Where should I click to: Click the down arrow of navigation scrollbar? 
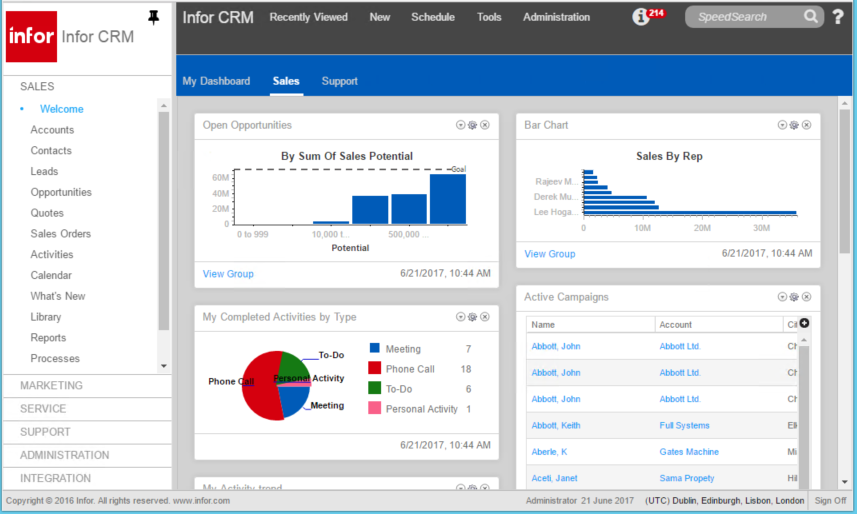(163, 366)
